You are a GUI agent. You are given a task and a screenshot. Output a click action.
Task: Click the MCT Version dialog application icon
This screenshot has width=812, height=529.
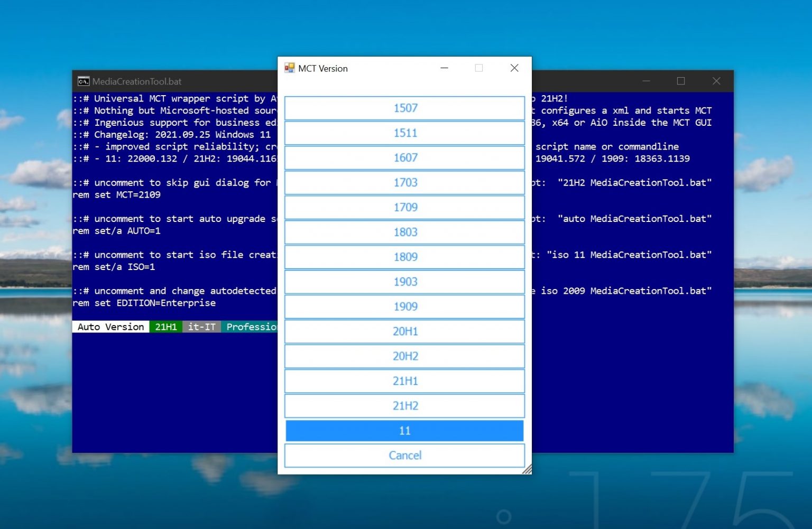pyautogui.click(x=290, y=68)
